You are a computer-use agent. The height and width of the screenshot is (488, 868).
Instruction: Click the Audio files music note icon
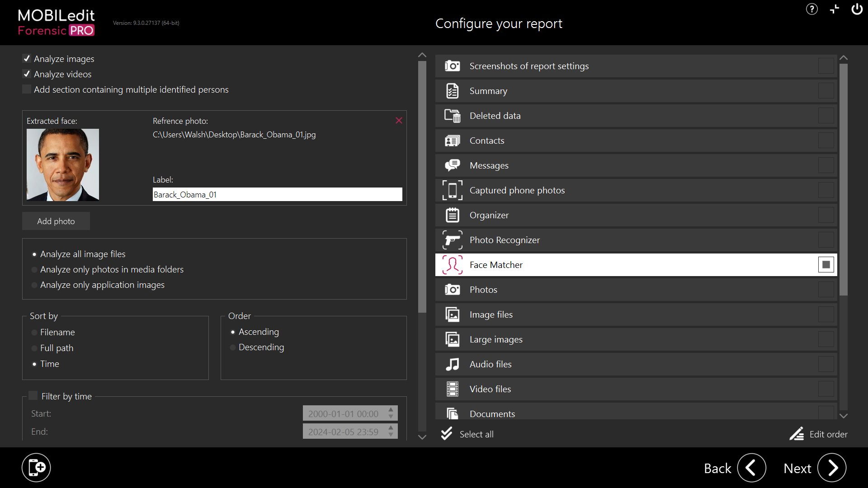(x=452, y=364)
